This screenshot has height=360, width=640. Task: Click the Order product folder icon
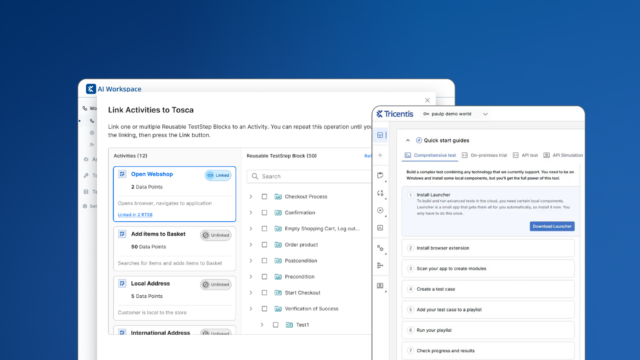(278, 244)
